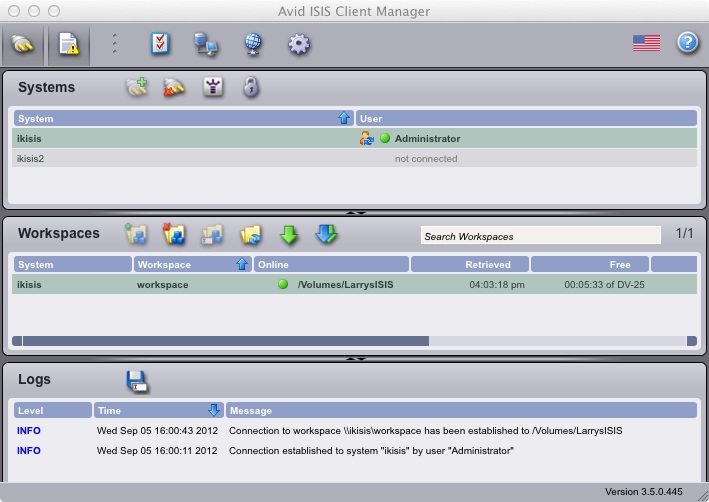
Task: Sort Workspaces by Workspace column header
Action: tap(193, 265)
